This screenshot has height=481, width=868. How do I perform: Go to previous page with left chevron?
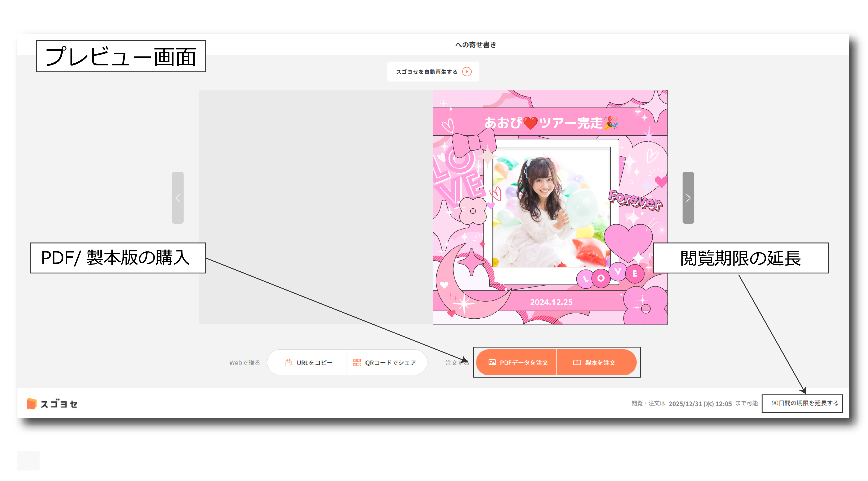[178, 198]
